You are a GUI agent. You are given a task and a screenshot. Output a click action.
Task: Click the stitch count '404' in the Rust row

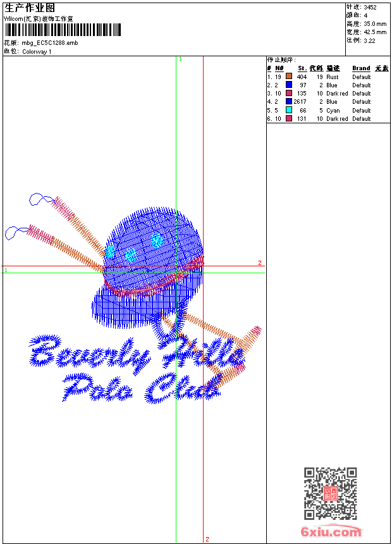[302, 77]
